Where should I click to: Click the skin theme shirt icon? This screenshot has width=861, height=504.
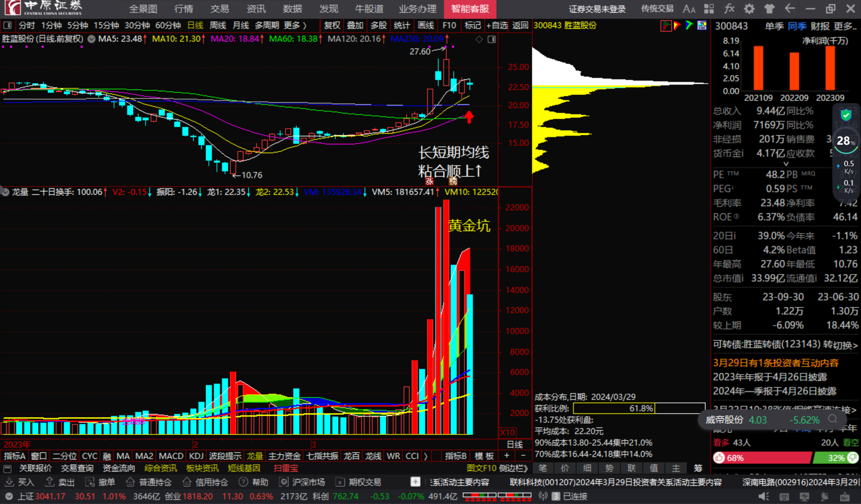770,9
